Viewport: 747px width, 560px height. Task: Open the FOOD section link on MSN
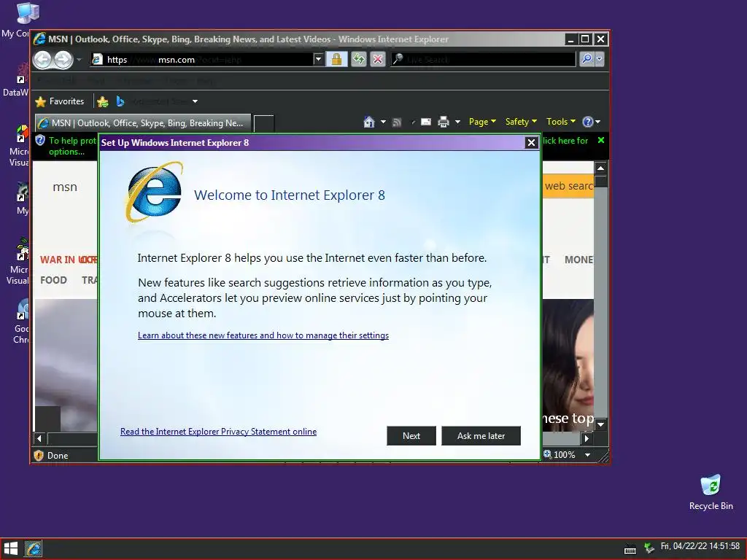[x=53, y=280]
